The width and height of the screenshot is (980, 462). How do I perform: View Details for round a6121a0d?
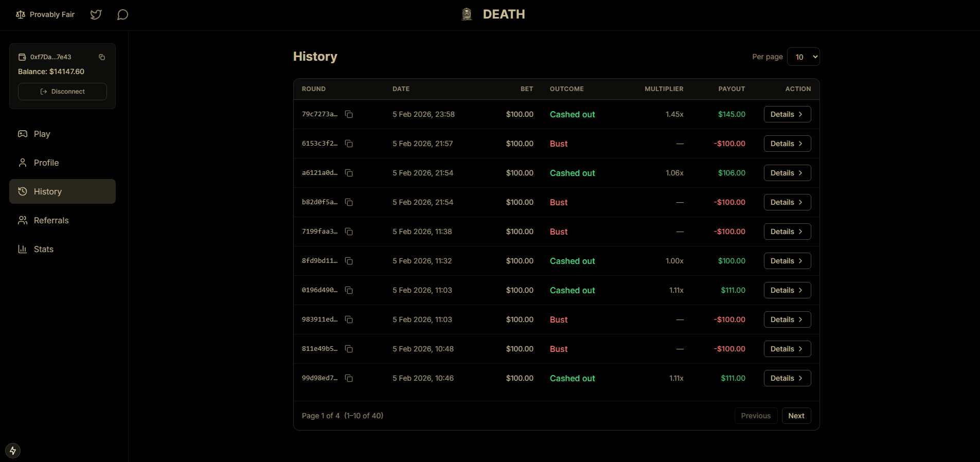pos(787,173)
